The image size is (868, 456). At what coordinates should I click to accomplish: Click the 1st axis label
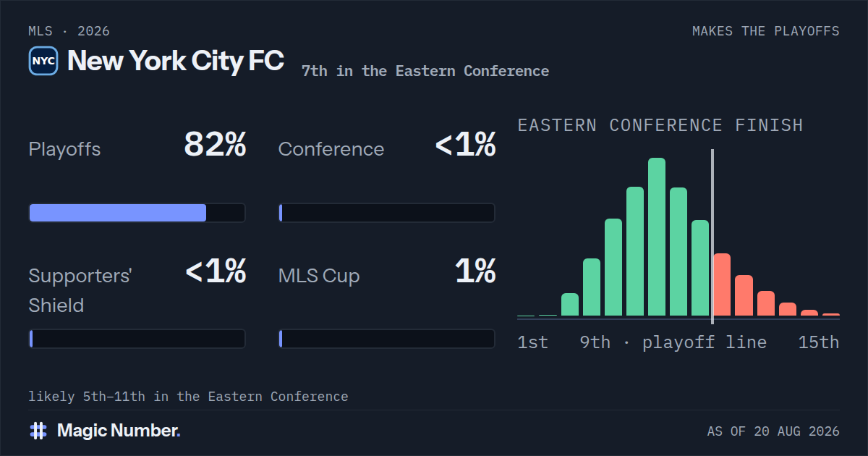(533, 342)
